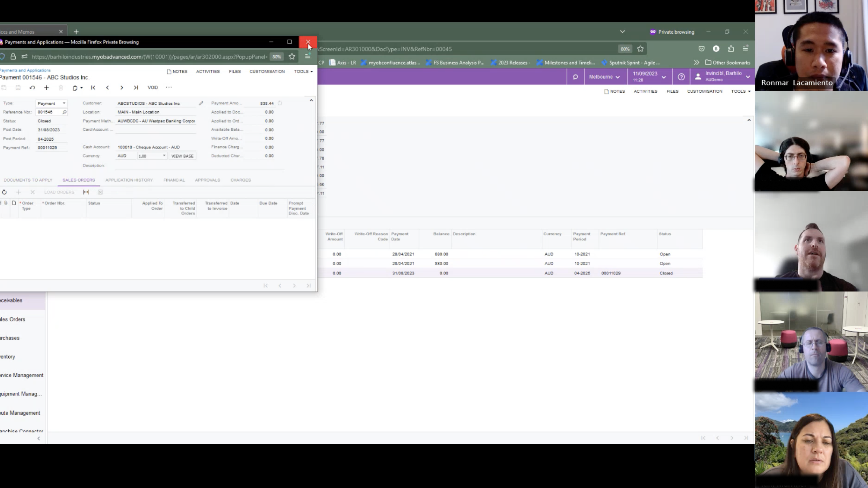This screenshot has height=488, width=868.
Task: Click the popup URL address field
Action: (x=149, y=56)
